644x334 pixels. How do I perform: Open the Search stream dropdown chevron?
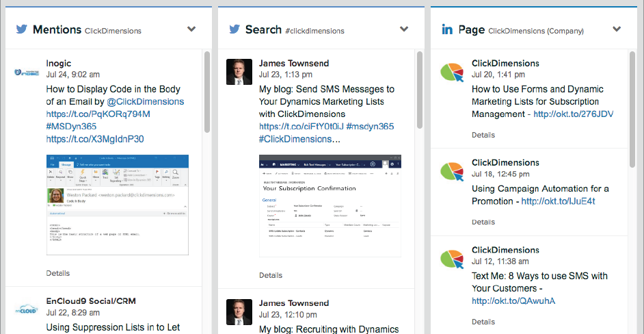404,29
